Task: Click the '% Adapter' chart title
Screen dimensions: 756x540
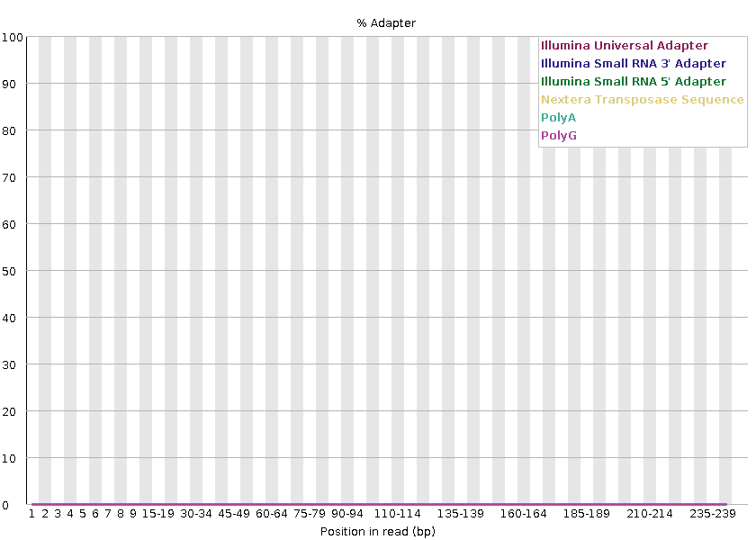Action: coord(386,23)
